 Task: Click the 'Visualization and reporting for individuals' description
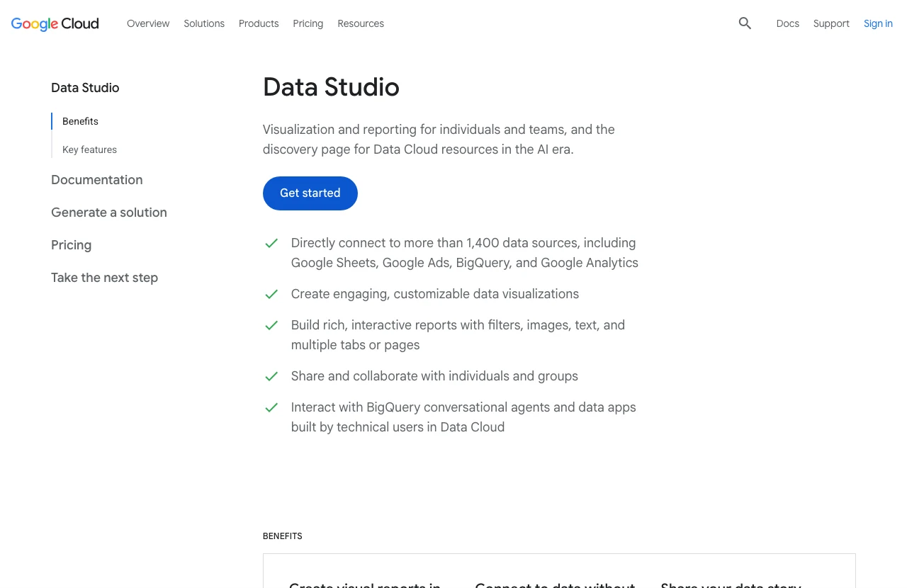point(439,140)
